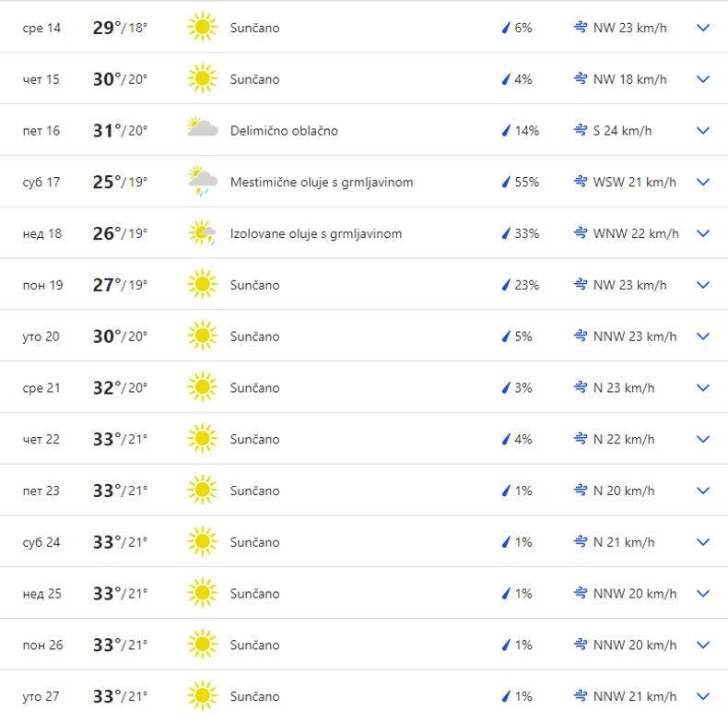
Task: Click the sunny icon for сре 14
Action: (202, 28)
